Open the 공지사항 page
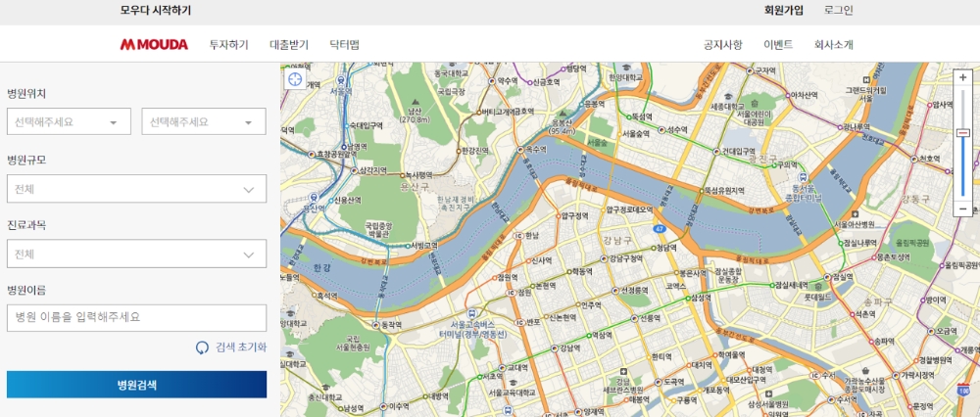Viewport: 980px width, 417px height. 723,45
